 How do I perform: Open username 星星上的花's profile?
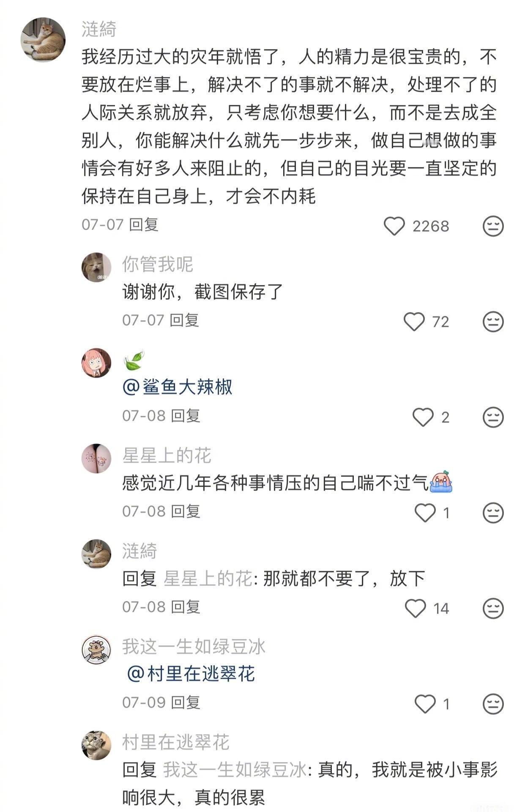(167, 455)
